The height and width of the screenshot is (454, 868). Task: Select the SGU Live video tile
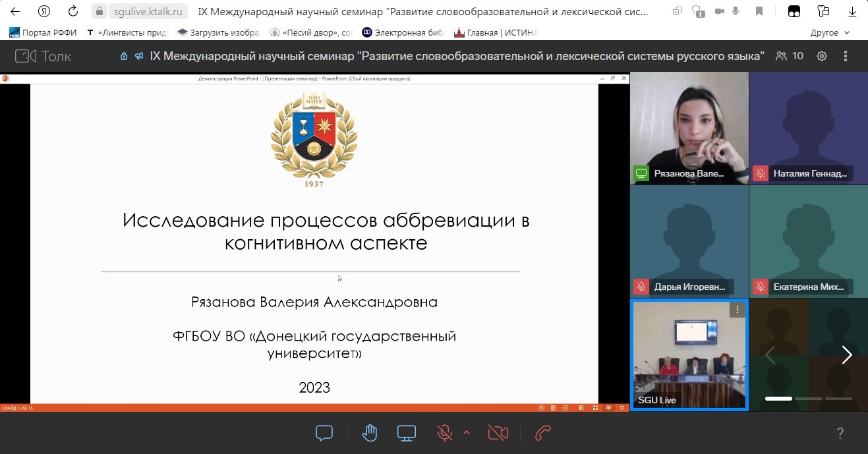(x=689, y=355)
